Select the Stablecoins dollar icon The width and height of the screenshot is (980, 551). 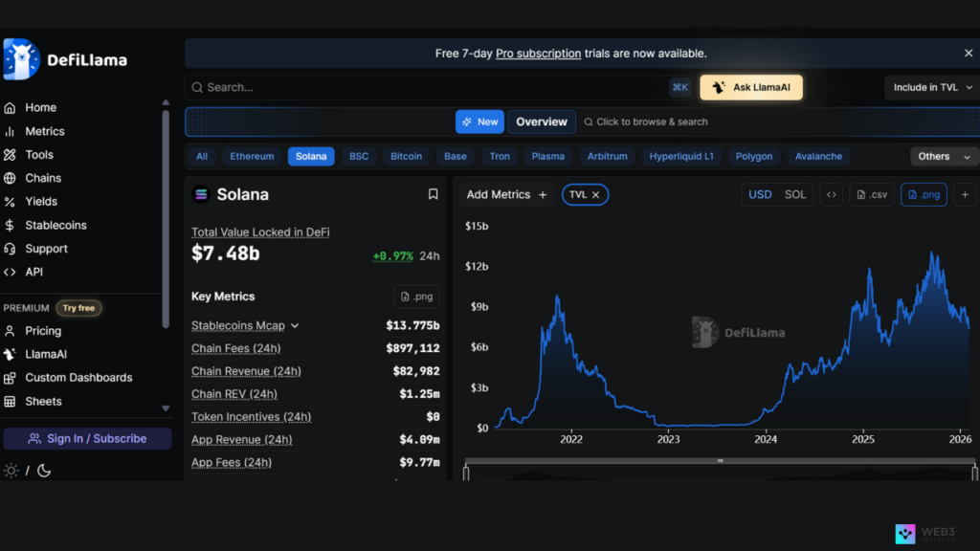11,225
